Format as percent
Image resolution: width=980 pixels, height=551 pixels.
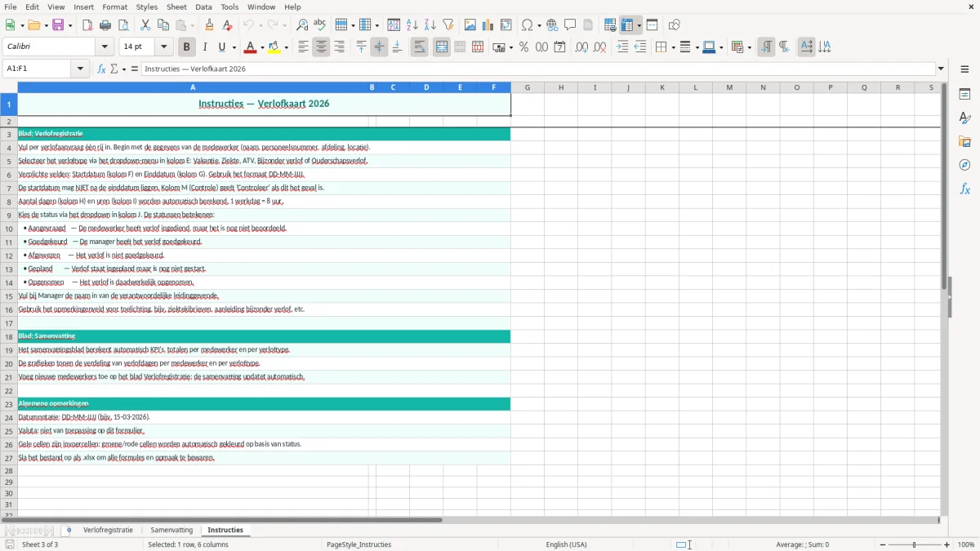[x=523, y=47]
